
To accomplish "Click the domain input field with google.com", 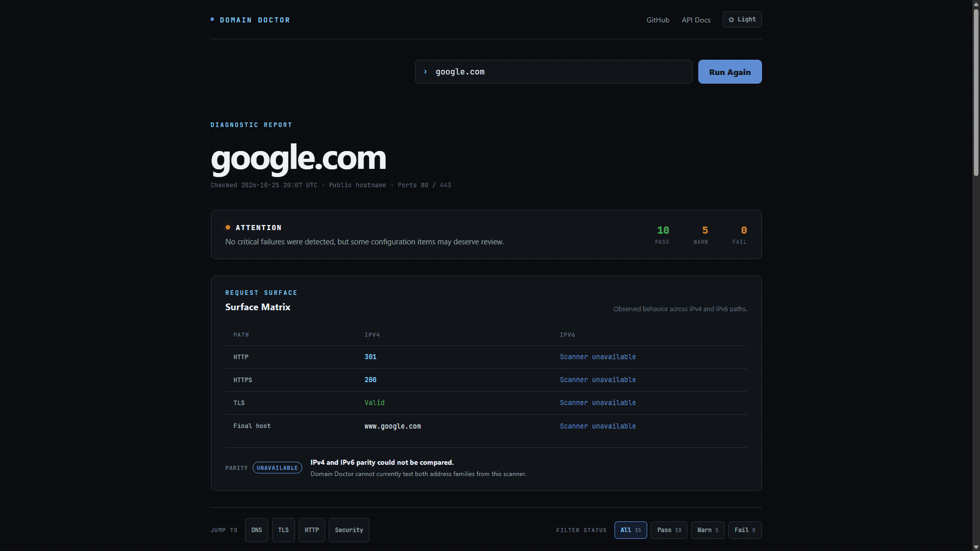I will click(x=553, y=72).
